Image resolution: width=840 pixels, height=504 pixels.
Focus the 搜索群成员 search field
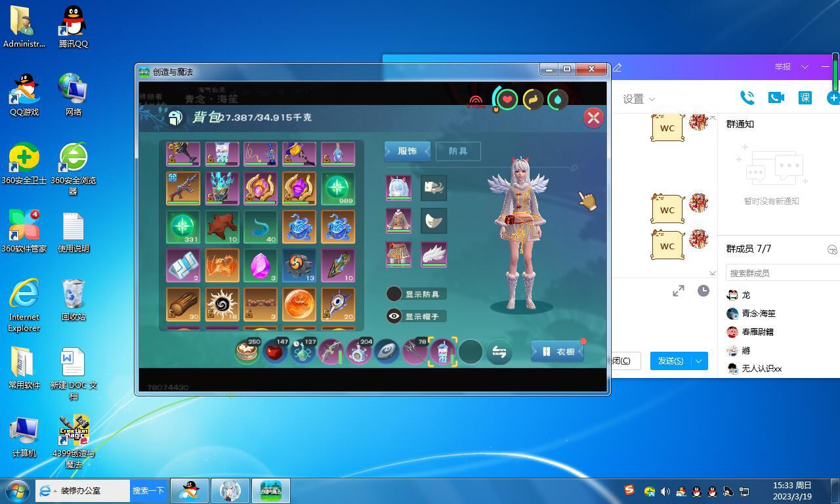point(782,272)
